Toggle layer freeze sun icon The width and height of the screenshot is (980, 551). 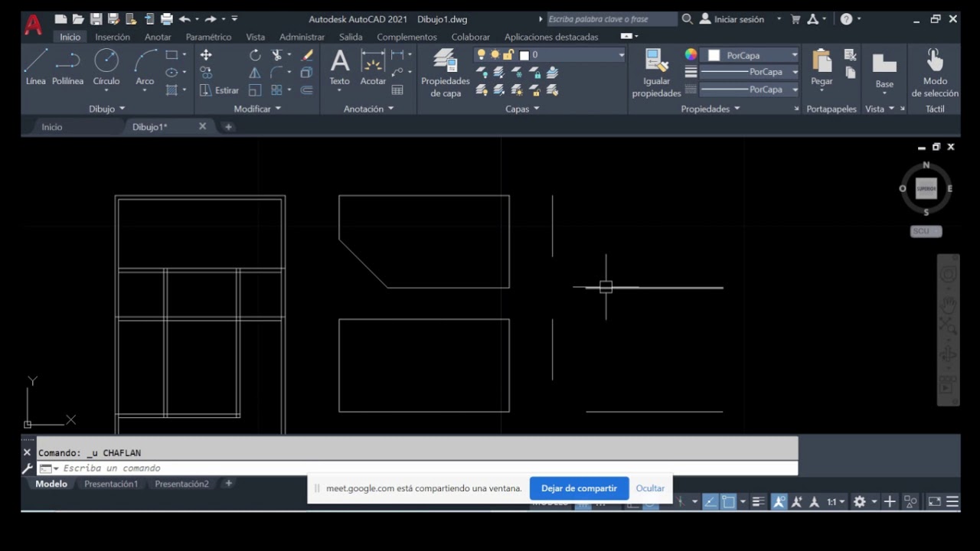tap(495, 55)
